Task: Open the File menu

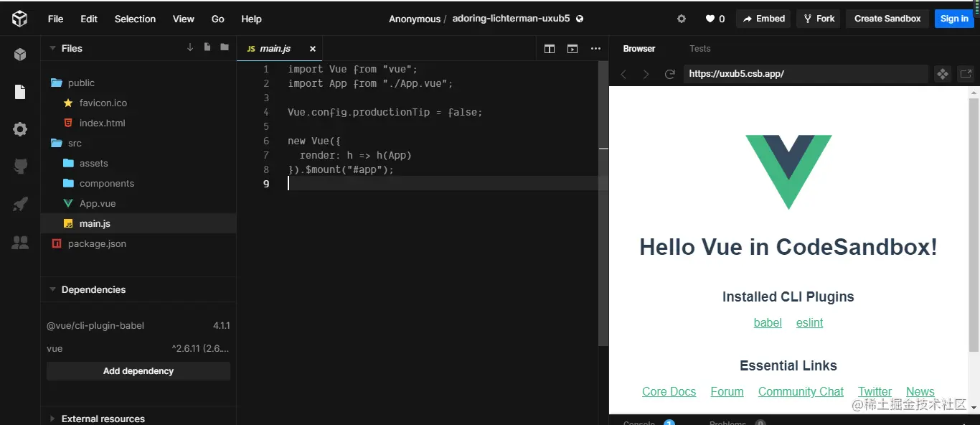Action: [55, 19]
